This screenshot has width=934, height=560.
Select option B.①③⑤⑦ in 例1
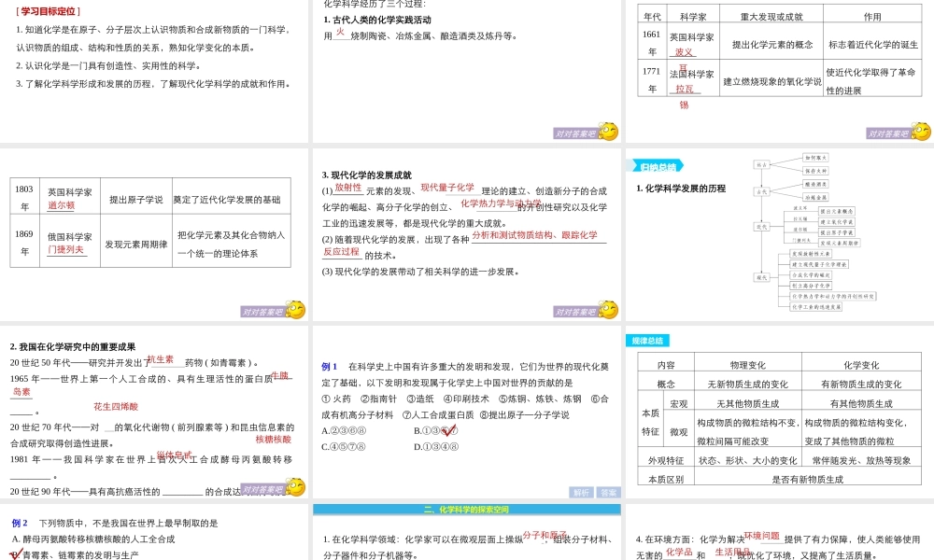pyautogui.click(x=436, y=430)
